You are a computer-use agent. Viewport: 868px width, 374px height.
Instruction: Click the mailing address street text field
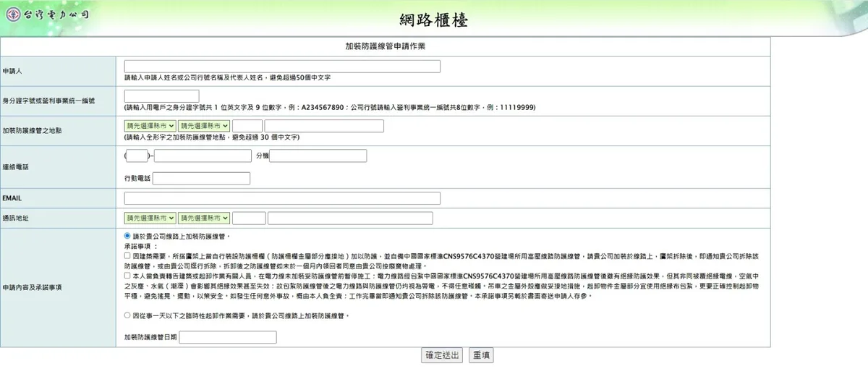click(351, 218)
